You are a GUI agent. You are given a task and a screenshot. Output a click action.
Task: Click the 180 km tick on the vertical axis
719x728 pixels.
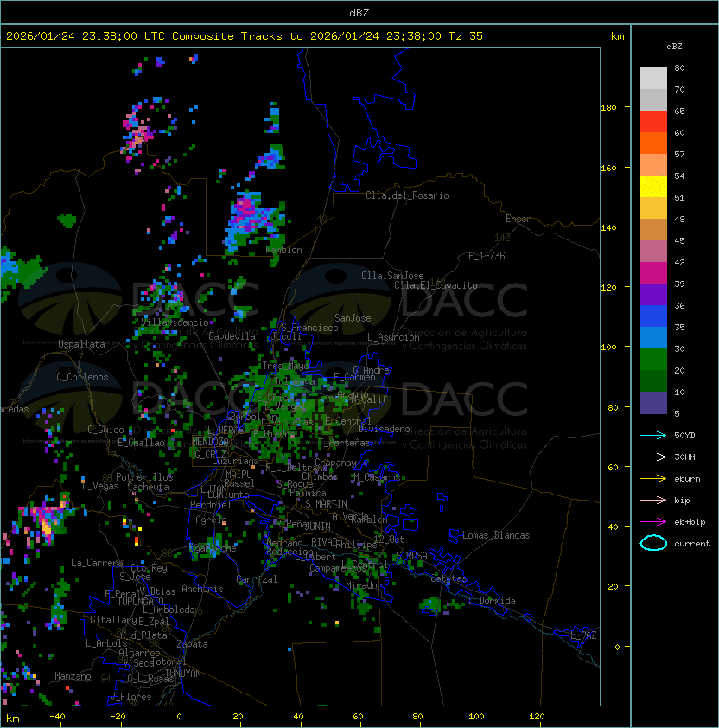pyautogui.click(x=608, y=107)
